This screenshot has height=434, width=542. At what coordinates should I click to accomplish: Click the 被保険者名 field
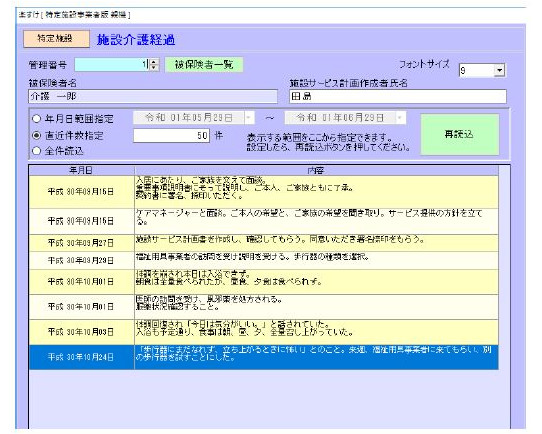coord(153,96)
